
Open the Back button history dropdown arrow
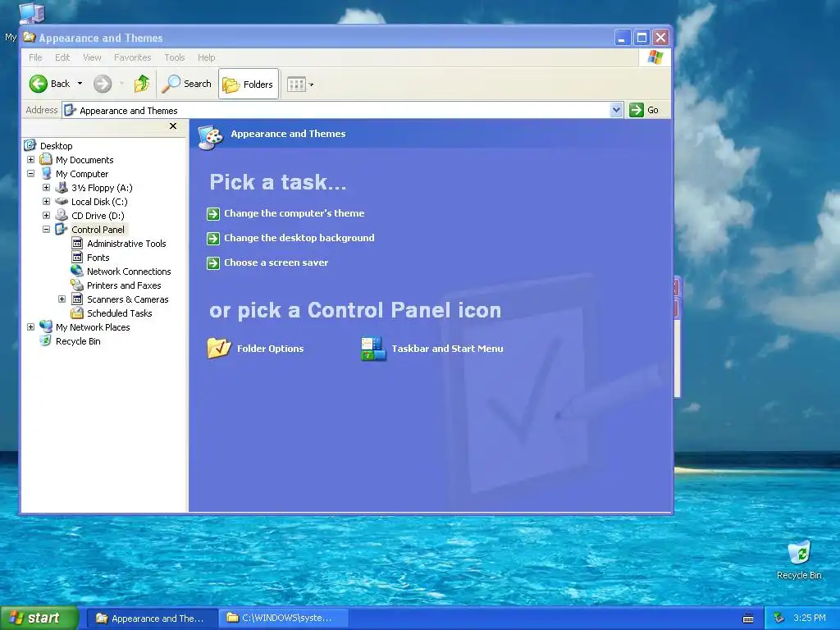80,84
